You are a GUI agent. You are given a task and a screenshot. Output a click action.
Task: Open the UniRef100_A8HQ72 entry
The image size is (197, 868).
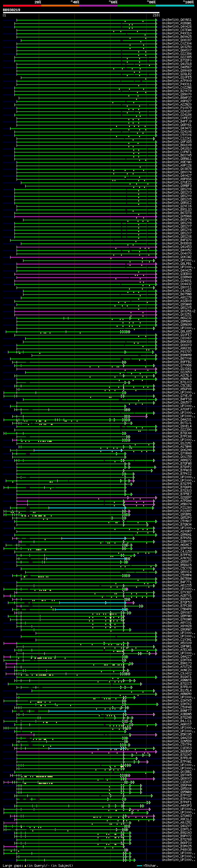pyautogui.click(x=176, y=460)
